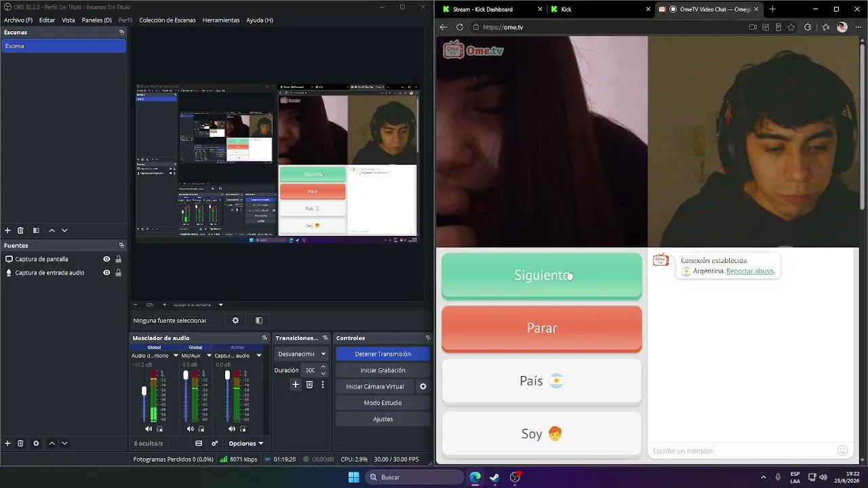Reload the ome.tv page in the browser
The width and height of the screenshot is (868, 488).
tap(460, 27)
